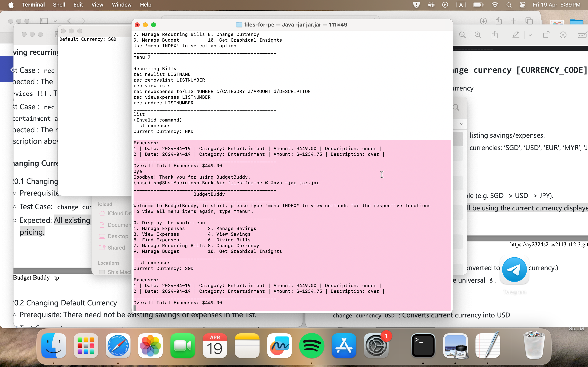Click the Preview markup pen icon
This screenshot has width=588, height=367.
click(516, 35)
